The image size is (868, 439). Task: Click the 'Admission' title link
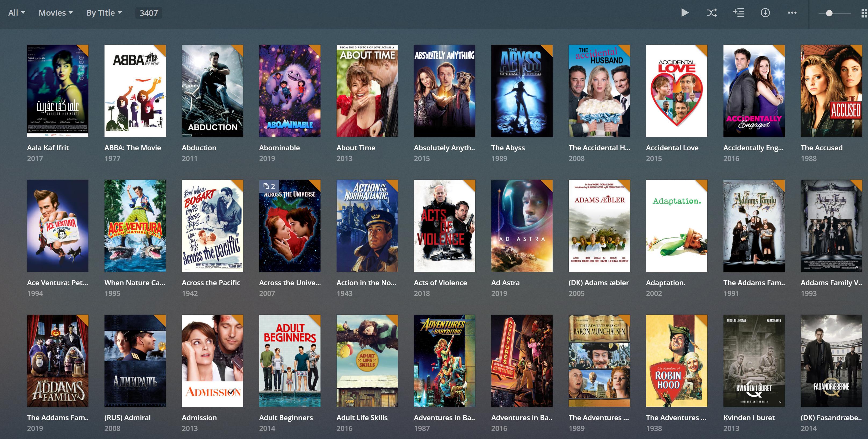click(x=199, y=417)
